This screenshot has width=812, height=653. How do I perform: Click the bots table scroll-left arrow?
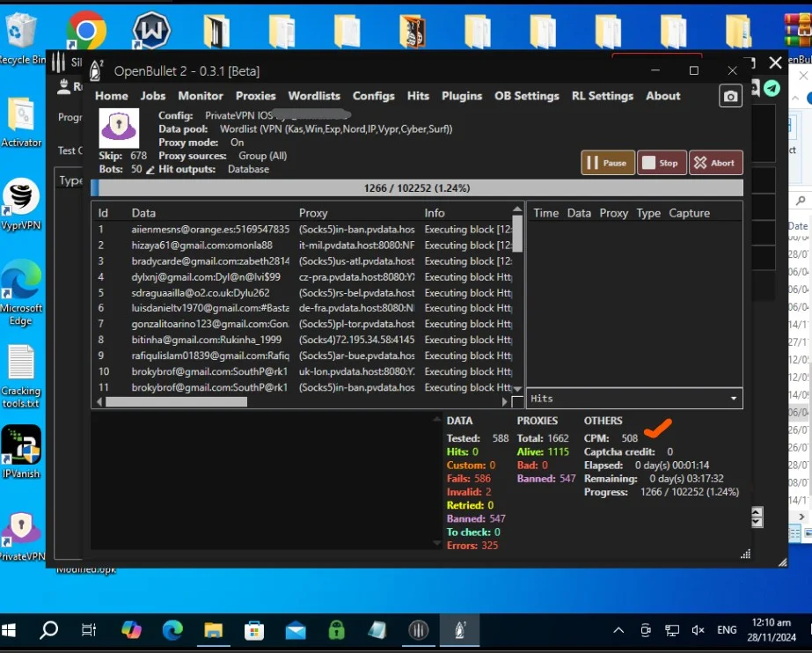point(99,402)
